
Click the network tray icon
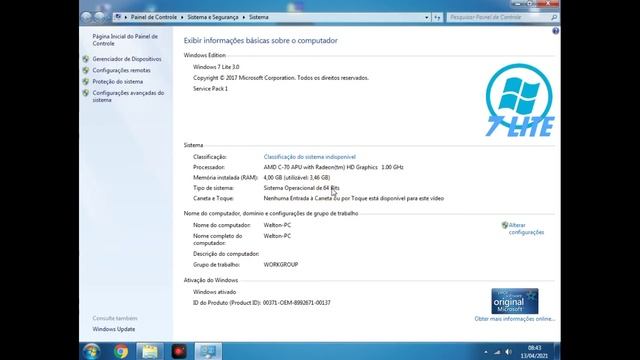[x=497, y=352]
